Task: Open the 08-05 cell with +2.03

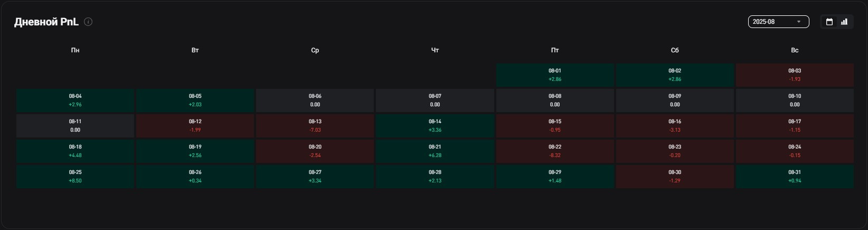Action: [x=195, y=100]
